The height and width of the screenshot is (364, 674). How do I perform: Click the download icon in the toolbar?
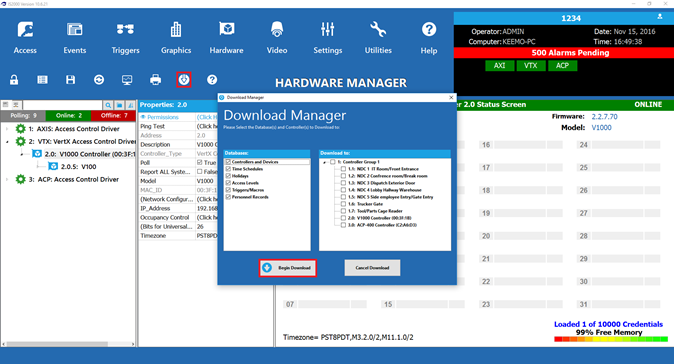click(x=184, y=80)
